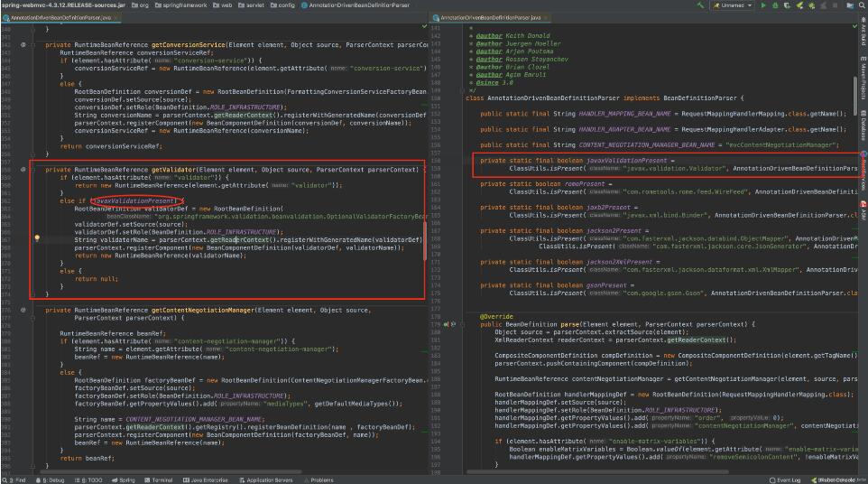Click the @Override annotation in right editor
This screenshot has width=868, height=484.
(x=496, y=317)
